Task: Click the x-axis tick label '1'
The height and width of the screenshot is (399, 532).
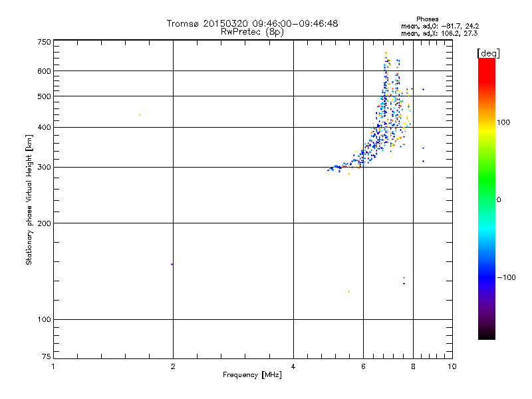Action: coord(53,366)
